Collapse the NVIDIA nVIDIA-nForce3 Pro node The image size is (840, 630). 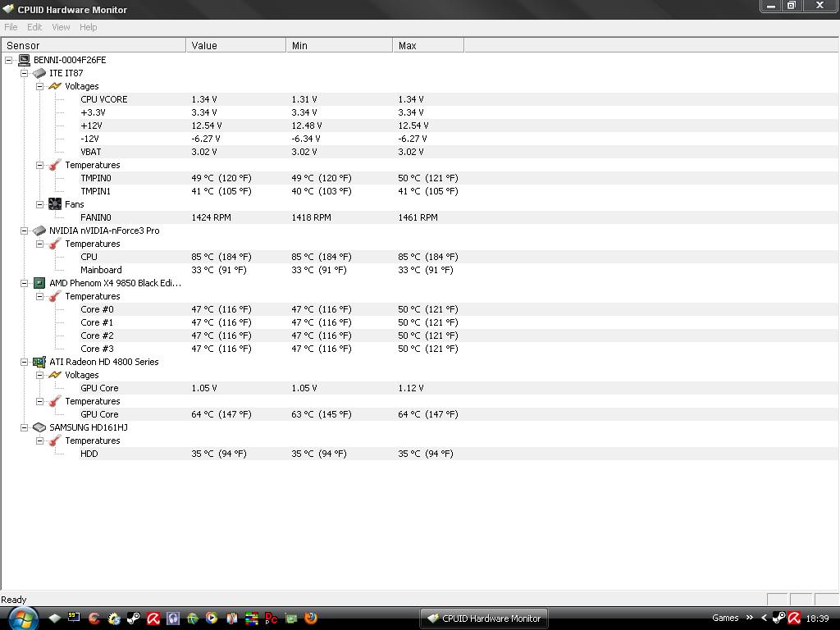point(24,231)
